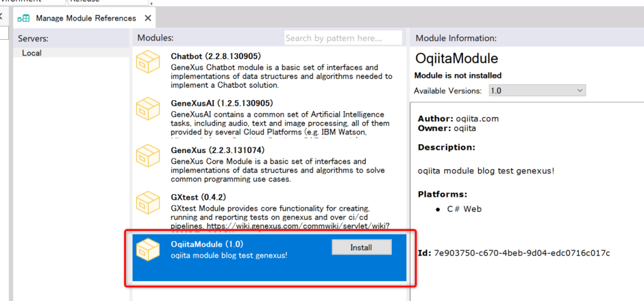Click the Manage Module References tab icon
This screenshot has width=644, height=301.
[x=24, y=19]
